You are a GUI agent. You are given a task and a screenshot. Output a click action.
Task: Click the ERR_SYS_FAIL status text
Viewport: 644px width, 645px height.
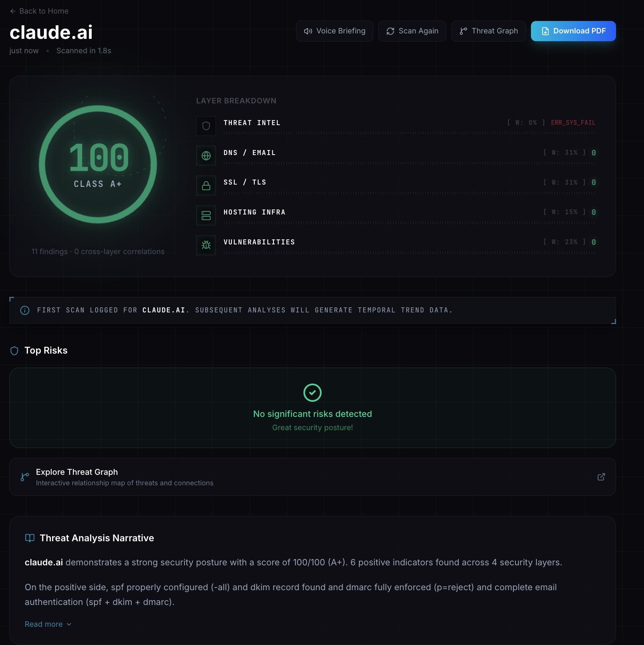click(573, 123)
